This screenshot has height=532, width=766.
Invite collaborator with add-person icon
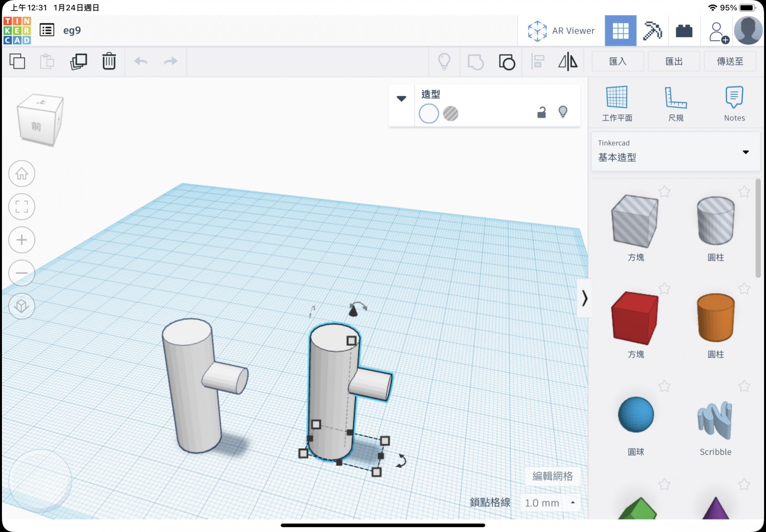[718, 33]
